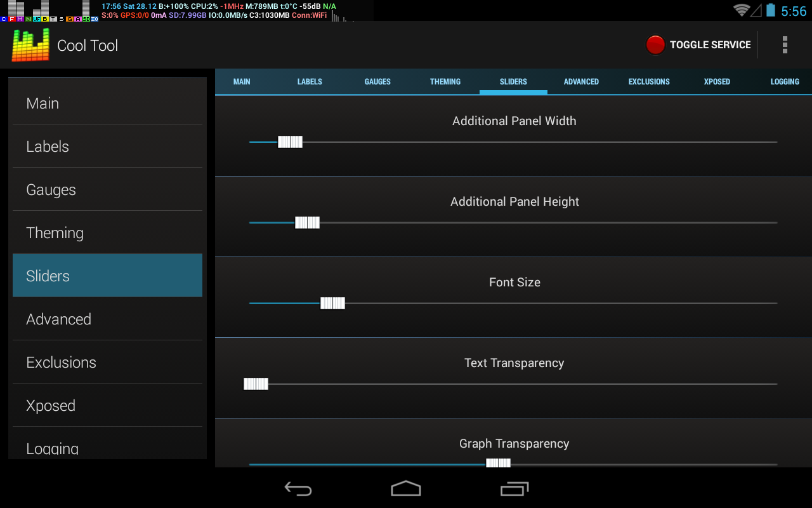Tap the Android home navigation icon
This screenshot has width=812, height=508.
point(406,488)
